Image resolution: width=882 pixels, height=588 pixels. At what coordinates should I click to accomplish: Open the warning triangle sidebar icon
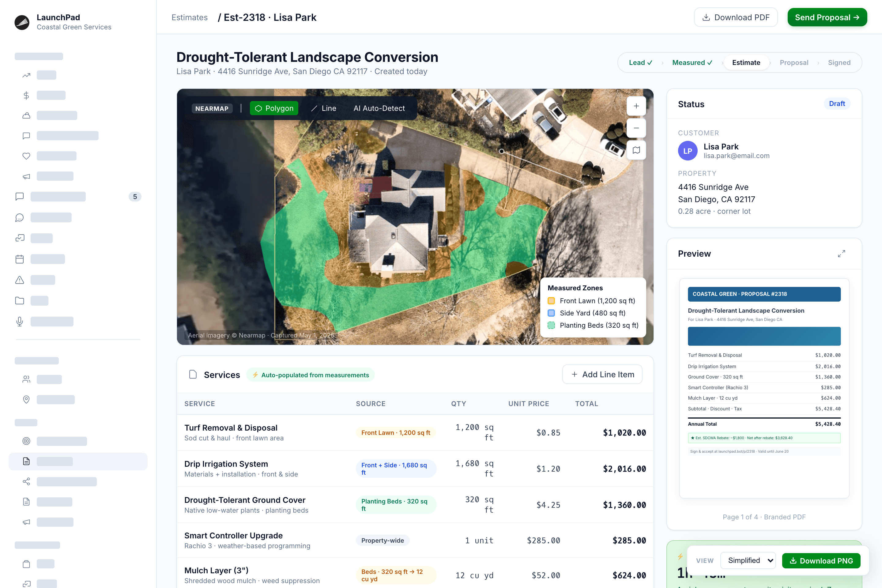[20, 280]
